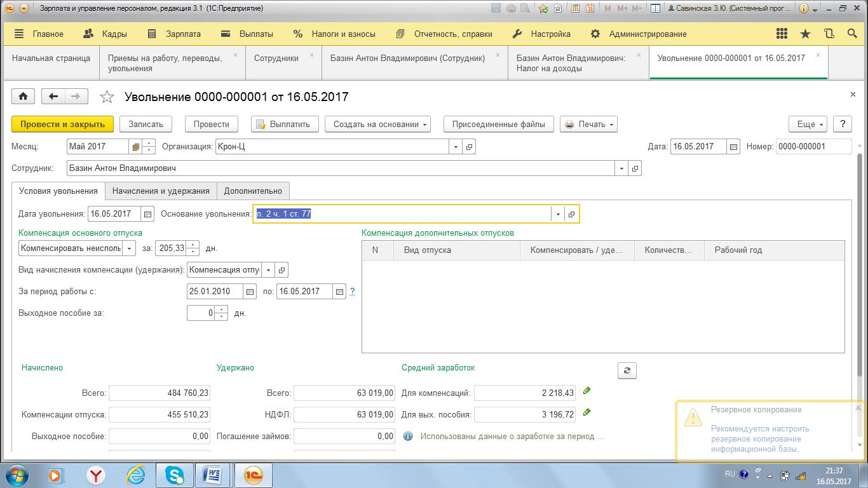This screenshot has width=868, height=488.
Task: Close the Сотрудники tab
Action: (311, 55)
